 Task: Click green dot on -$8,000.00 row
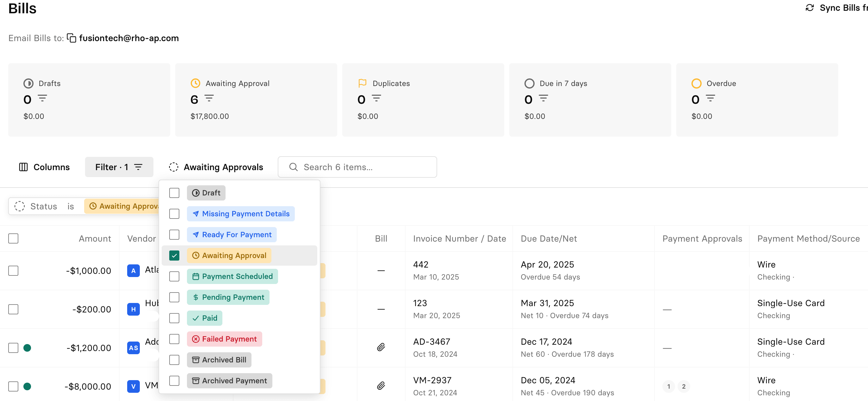[x=27, y=386]
